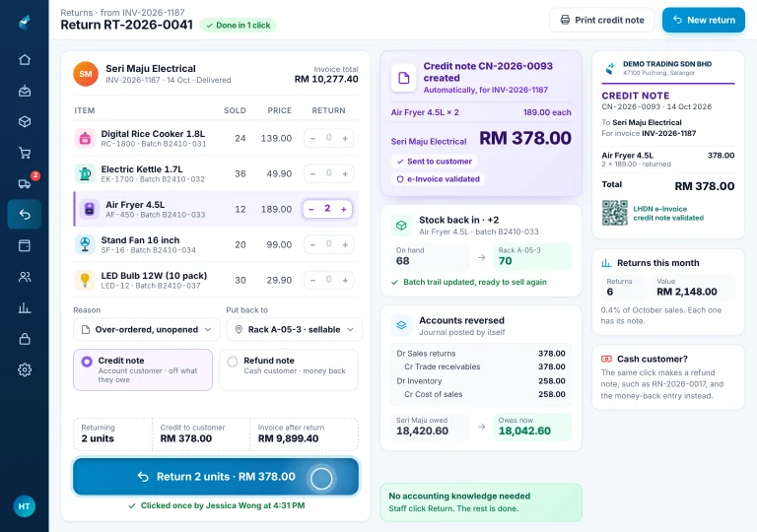The image size is (757, 532).
Task: Increase Air Fryer return quantity
Action: (x=344, y=209)
